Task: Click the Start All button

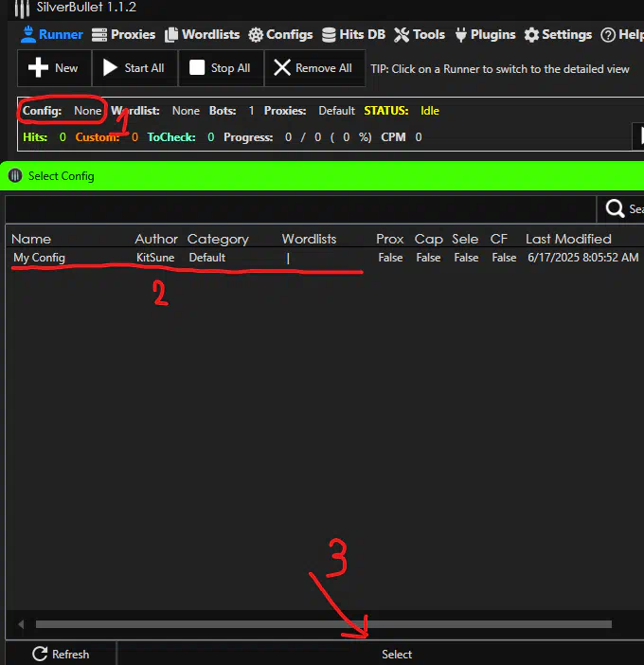Action: [134, 68]
